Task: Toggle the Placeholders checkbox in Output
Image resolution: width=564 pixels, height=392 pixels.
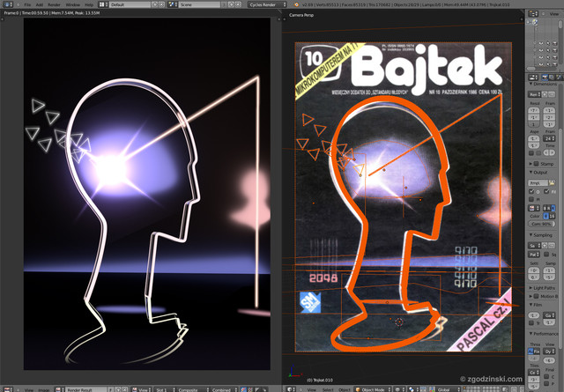Action: (531, 199)
